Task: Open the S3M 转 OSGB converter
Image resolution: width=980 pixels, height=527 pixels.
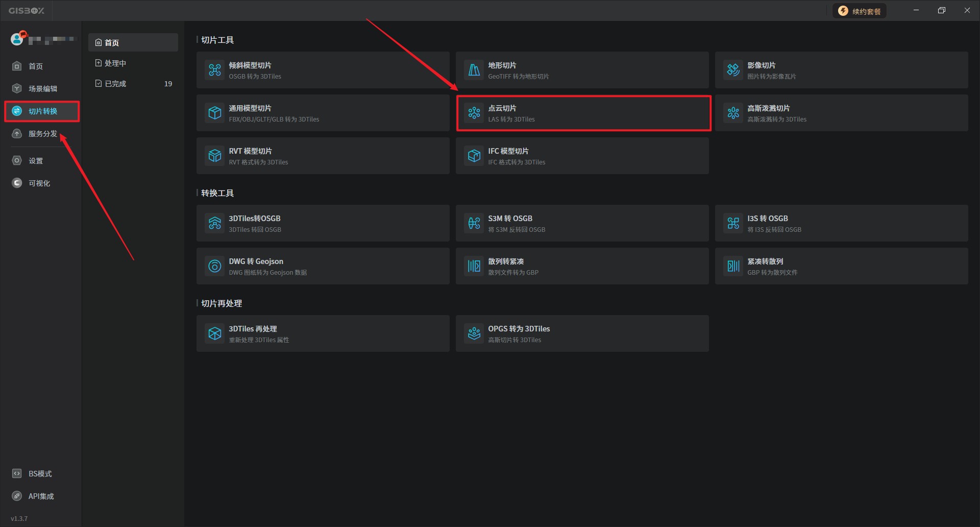Action: [x=582, y=223]
